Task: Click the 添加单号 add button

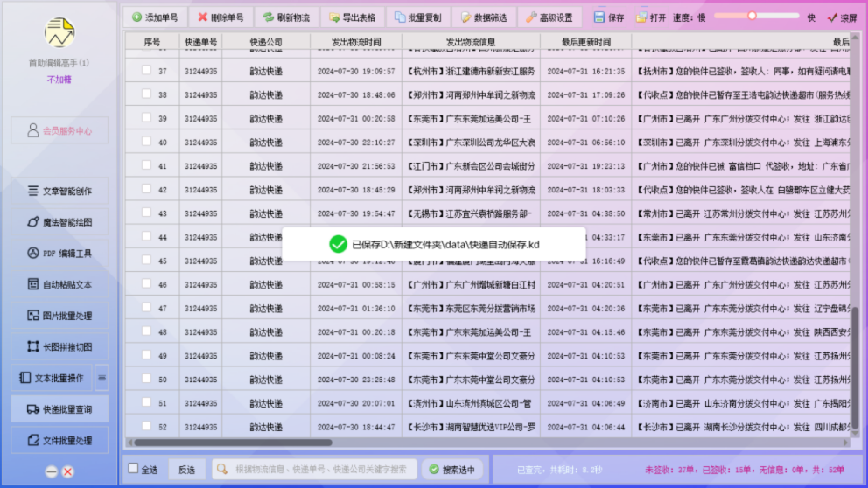Action: [x=156, y=17]
